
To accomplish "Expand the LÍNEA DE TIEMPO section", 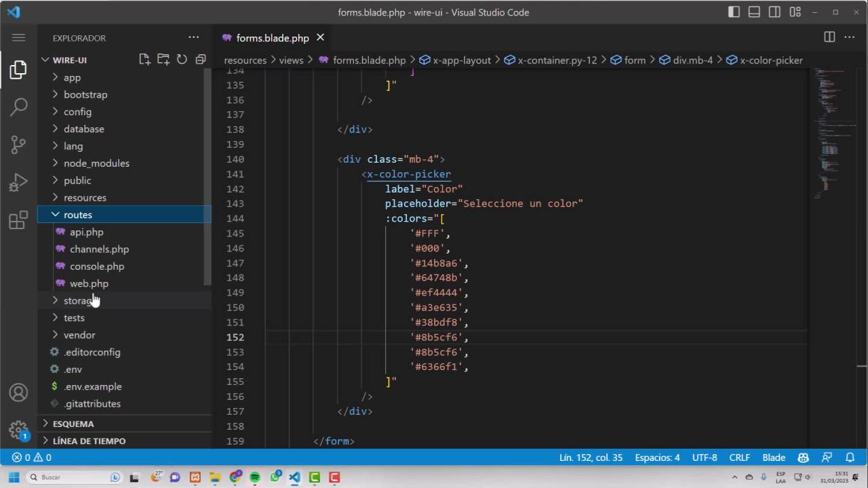I will click(x=124, y=441).
